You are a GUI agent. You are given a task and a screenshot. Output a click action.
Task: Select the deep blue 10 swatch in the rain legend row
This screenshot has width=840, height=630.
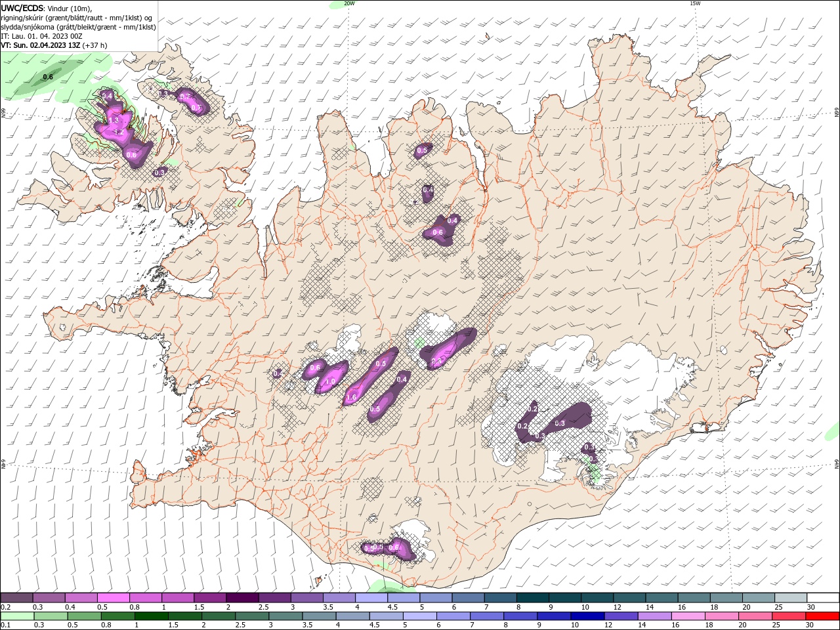[x=587, y=616]
